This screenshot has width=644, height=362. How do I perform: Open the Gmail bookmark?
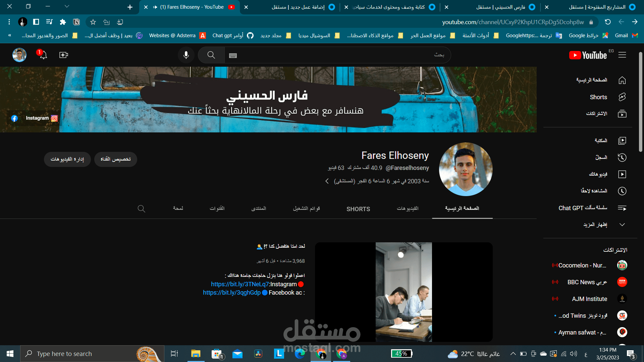click(x=626, y=36)
